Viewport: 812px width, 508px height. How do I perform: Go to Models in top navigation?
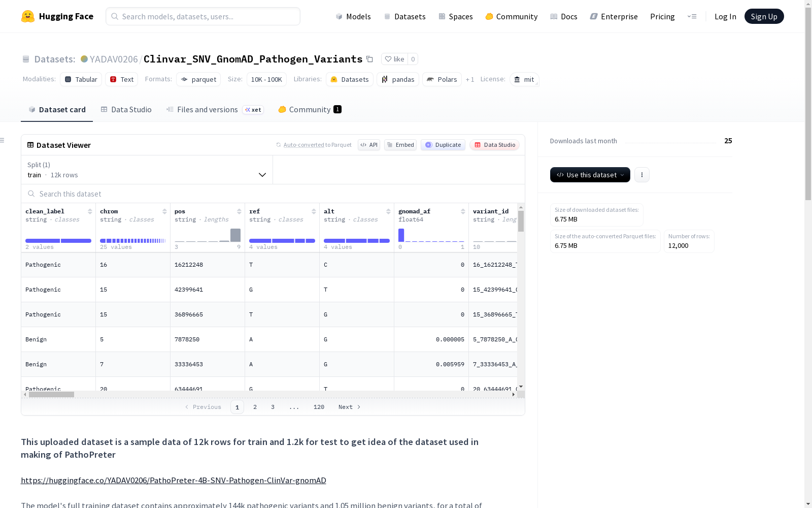pyautogui.click(x=353, y=16)
